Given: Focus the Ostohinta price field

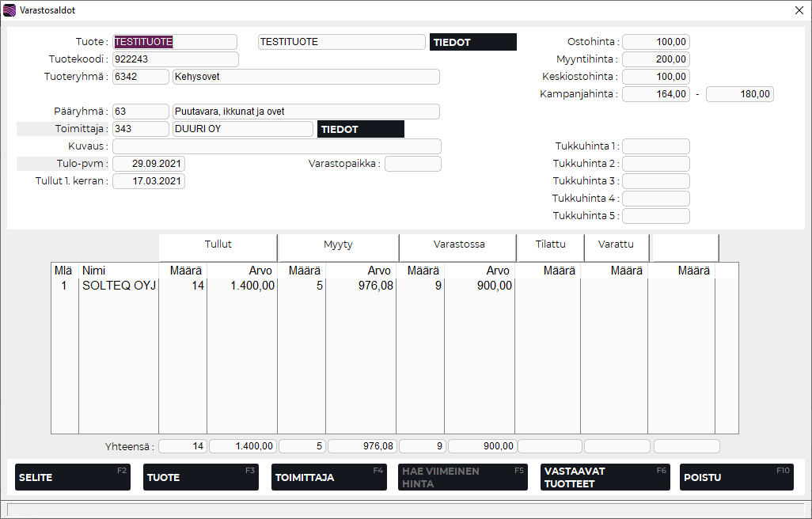Looking at the screenshot, I should click(x=655, y=42).
